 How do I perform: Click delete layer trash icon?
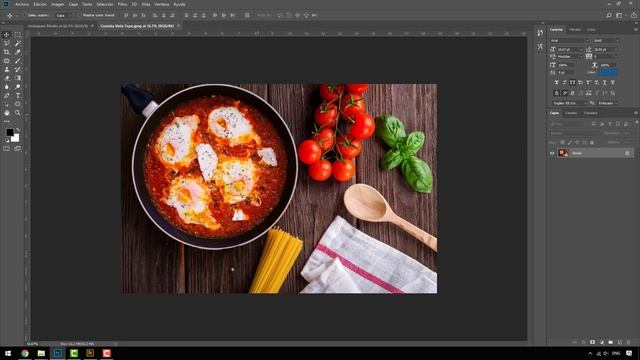tap(629, 342)
